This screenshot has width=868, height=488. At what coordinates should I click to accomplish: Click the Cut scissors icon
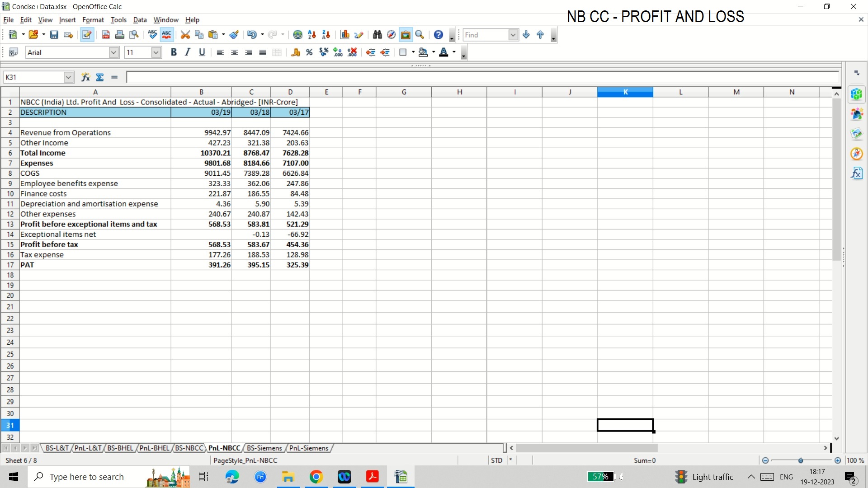(x=185, y=35)
